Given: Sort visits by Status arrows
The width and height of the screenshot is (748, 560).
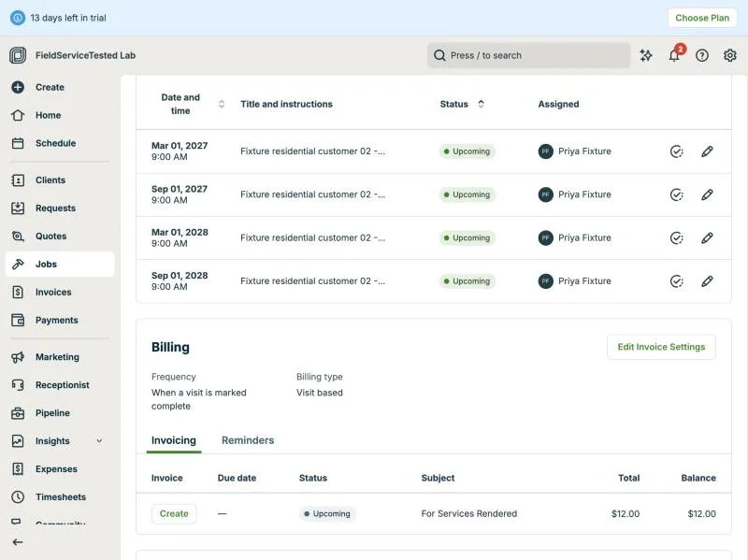Looking at the screenshot, I should [481, 104].
